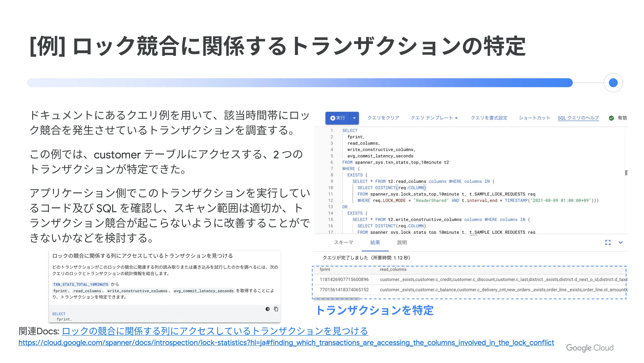Open the クエリ テンプレート dropdown

click(434, 118)
